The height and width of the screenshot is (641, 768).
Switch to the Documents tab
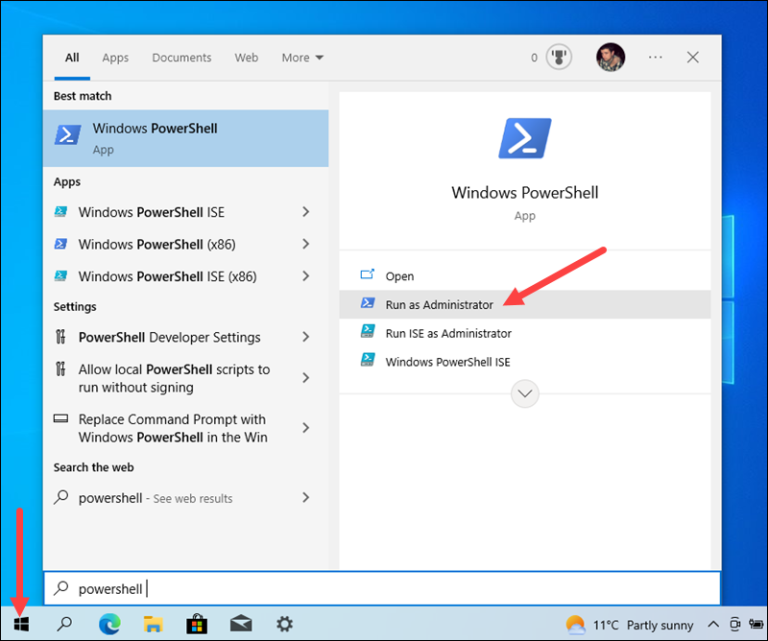point(182,58)
